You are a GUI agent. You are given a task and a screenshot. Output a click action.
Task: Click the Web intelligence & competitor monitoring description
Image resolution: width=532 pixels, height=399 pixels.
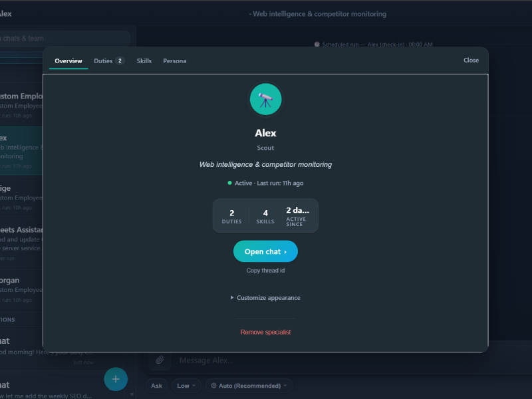[x=265, y=164]
